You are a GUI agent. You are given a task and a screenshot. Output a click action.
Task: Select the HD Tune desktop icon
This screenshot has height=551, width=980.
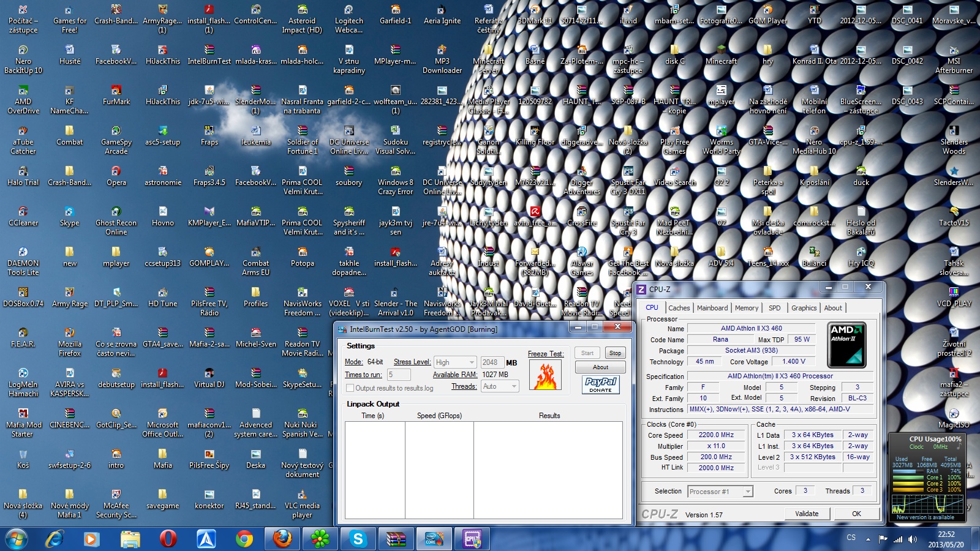click(163, 298)
